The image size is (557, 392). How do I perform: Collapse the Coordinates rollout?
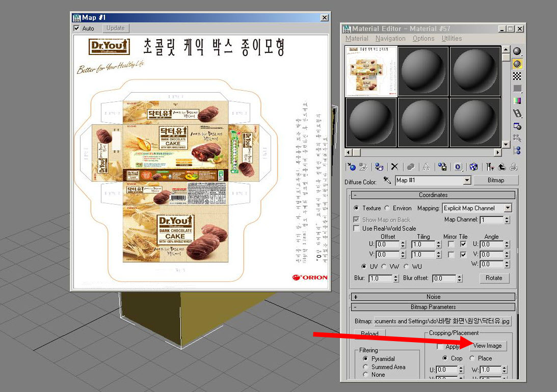[x=433, y=195]
